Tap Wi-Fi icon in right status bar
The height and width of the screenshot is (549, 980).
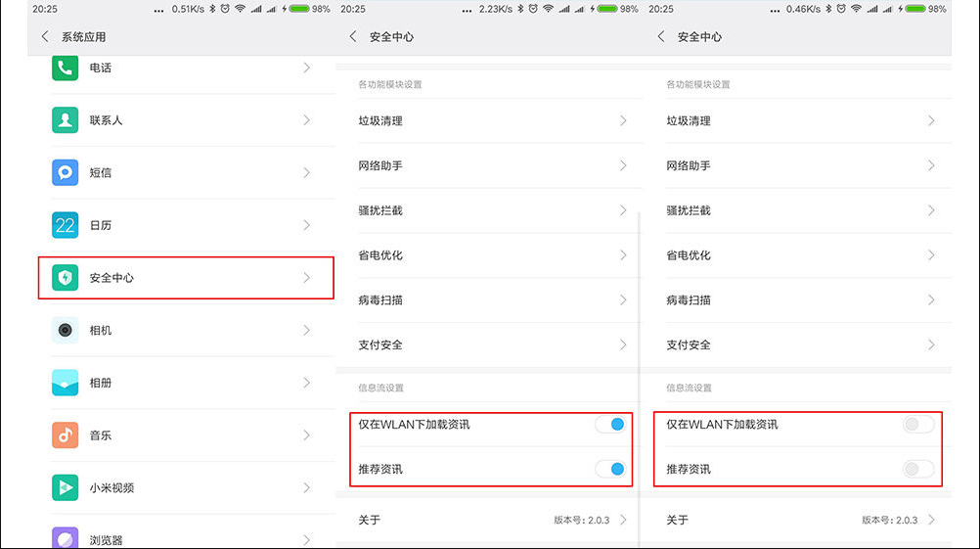click(856, 9)
